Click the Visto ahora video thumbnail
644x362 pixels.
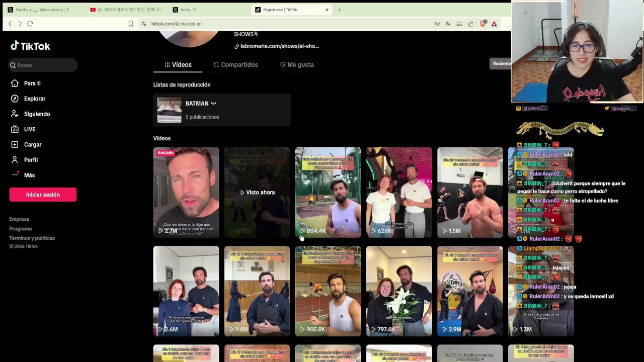tap(257, 192)
